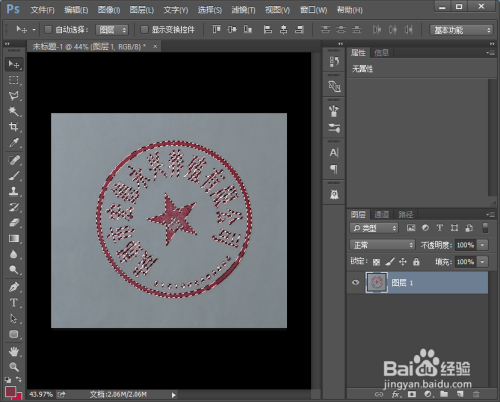Open the status bar info arrow
The width and height of the screenshot is (500, 402).
[173, 395]
